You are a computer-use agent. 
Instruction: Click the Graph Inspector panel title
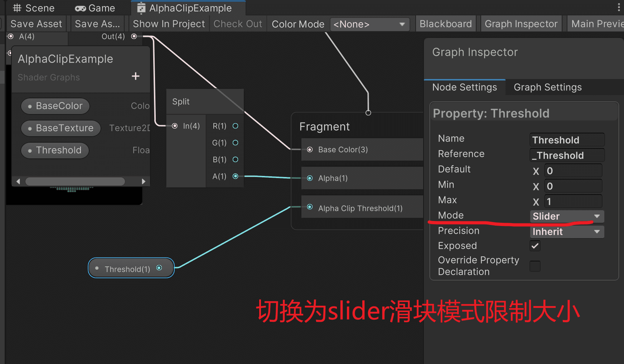pyautogui.click(x=475, y=52)
